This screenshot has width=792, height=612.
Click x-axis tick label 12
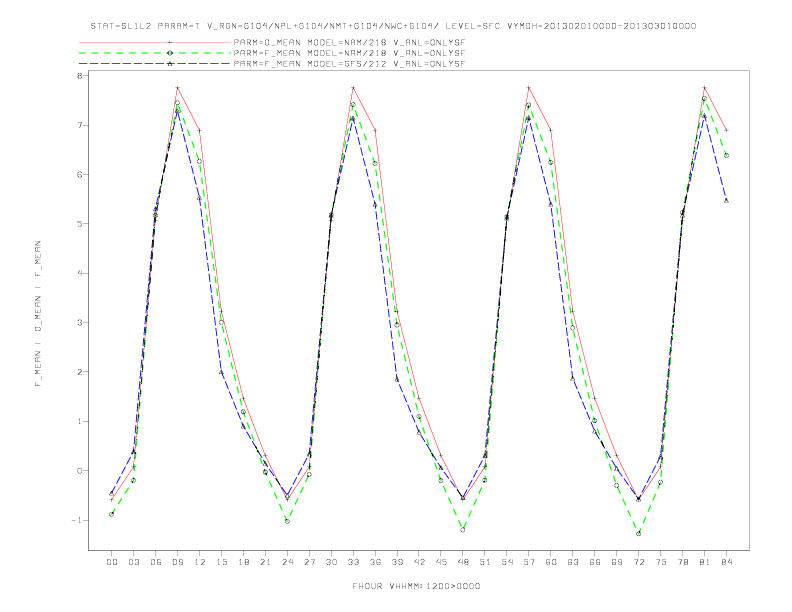[200, 562]
